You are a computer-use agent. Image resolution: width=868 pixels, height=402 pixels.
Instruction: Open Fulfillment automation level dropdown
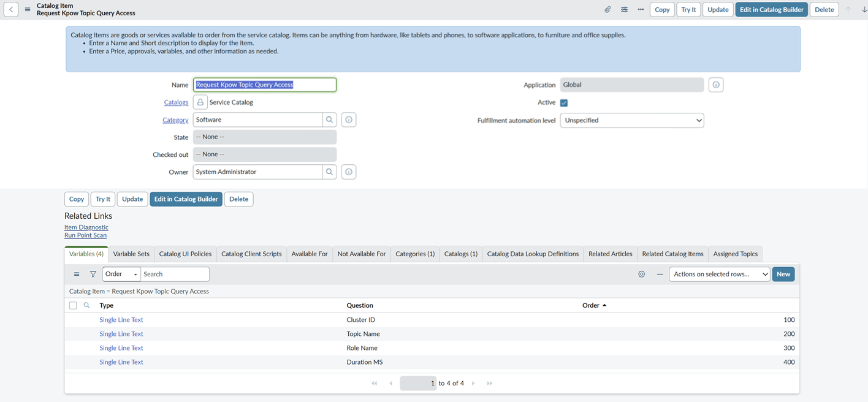point(632,121)
